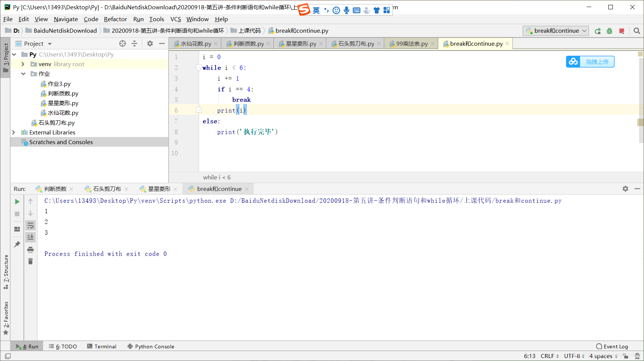Close the 判断质数 run tab
This screenshot has width=644, height=361.
tap(71, 189)
